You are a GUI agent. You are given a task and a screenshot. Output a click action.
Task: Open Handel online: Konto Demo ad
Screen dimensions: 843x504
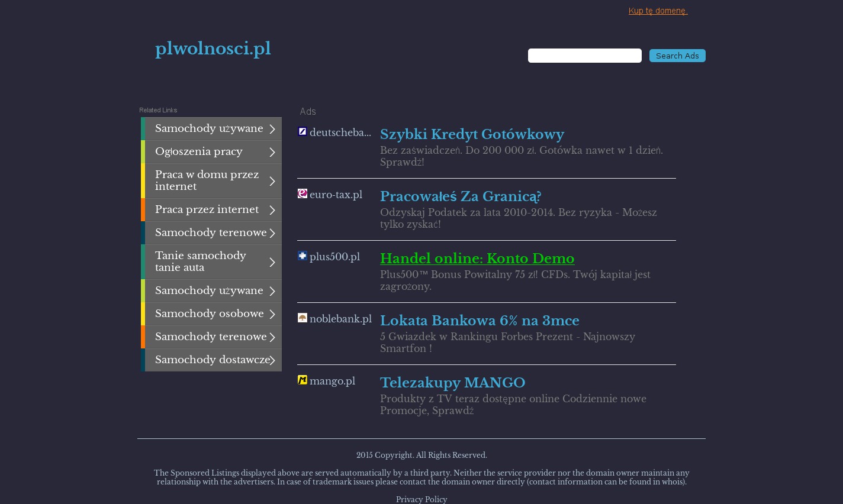coord(477,259)
